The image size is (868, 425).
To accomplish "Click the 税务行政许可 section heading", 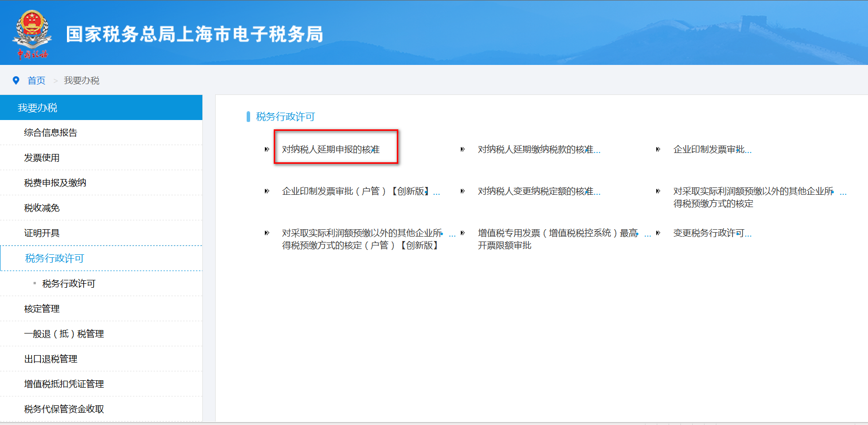I will (x=286, y=117).
